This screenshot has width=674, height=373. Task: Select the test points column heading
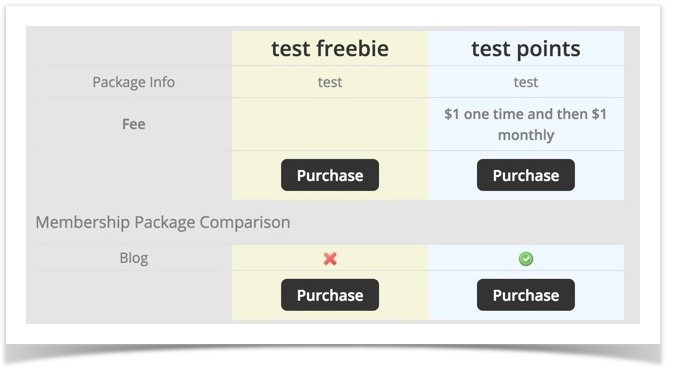click(x=525, y=49)
